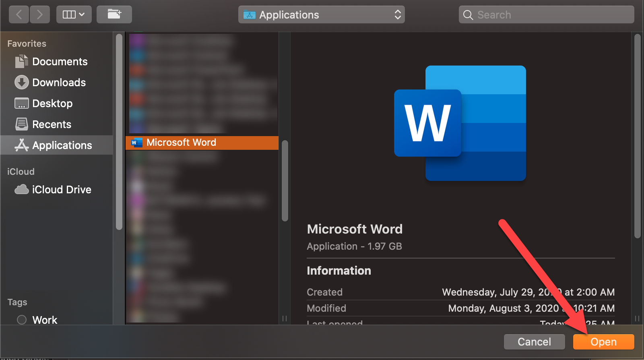Click the Downloads arrow icon
The height and width of the screenshot is (360, 644).
[21, 83]
